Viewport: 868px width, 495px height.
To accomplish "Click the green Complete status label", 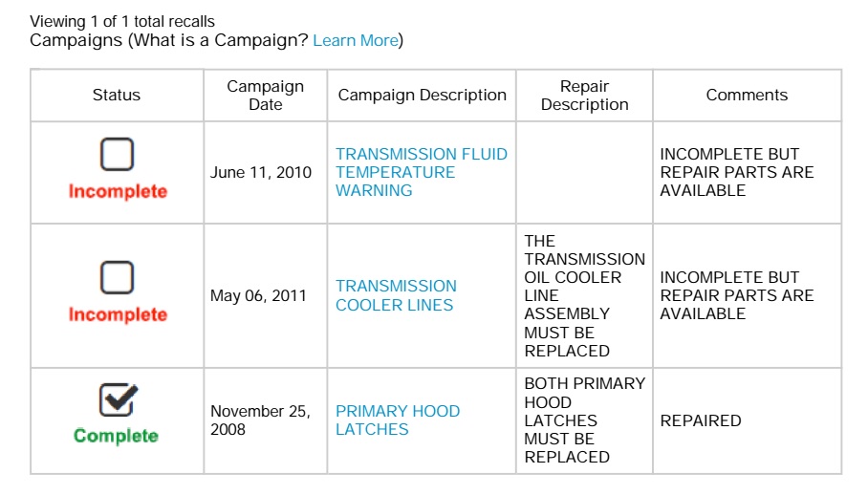I will coord(116,436).
